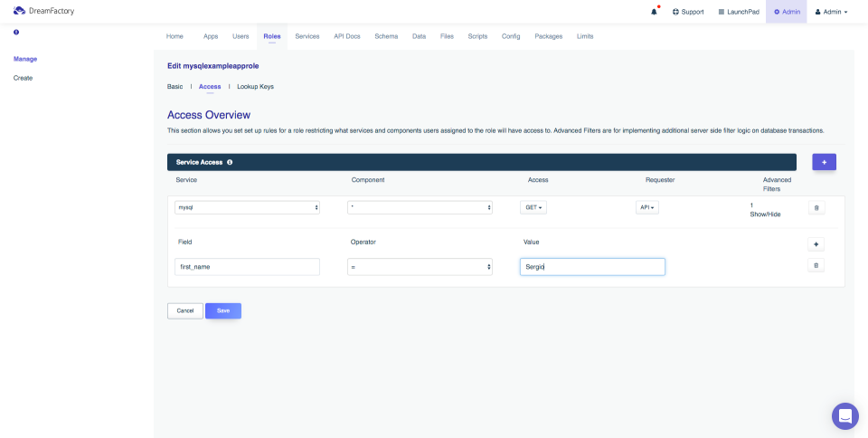Viewport: 868px width, 438px height.
Task: Switch to the Access sub-tab
Action: point(210,87)
